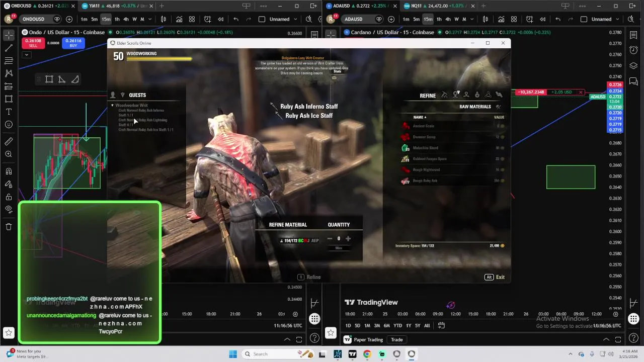Open candle chart style in ONDOUSD toolbar
644x362 pixels.
pos(164,19)
